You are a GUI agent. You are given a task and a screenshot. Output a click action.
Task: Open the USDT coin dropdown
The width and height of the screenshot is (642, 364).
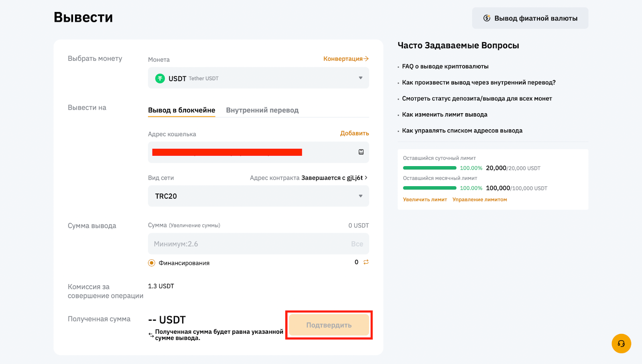click(x=258, y=78)
